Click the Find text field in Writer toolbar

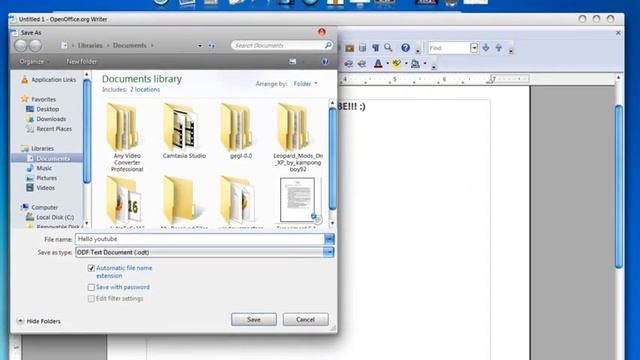[x=449, y=48]
